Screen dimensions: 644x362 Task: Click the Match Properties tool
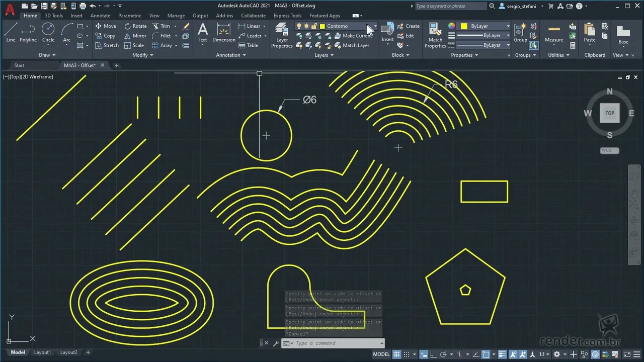coord(435,35)
